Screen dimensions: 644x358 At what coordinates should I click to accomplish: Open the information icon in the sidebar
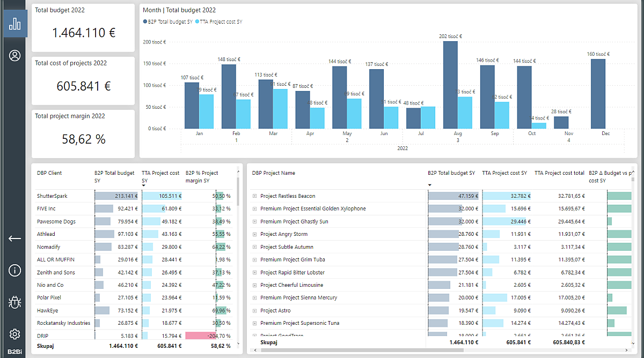point(15,271)
